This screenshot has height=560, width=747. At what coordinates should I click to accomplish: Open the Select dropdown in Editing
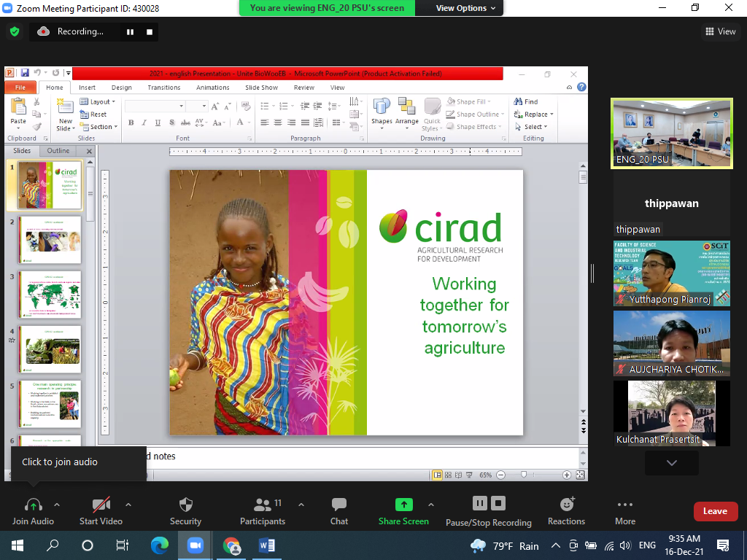tap(531, 127)
